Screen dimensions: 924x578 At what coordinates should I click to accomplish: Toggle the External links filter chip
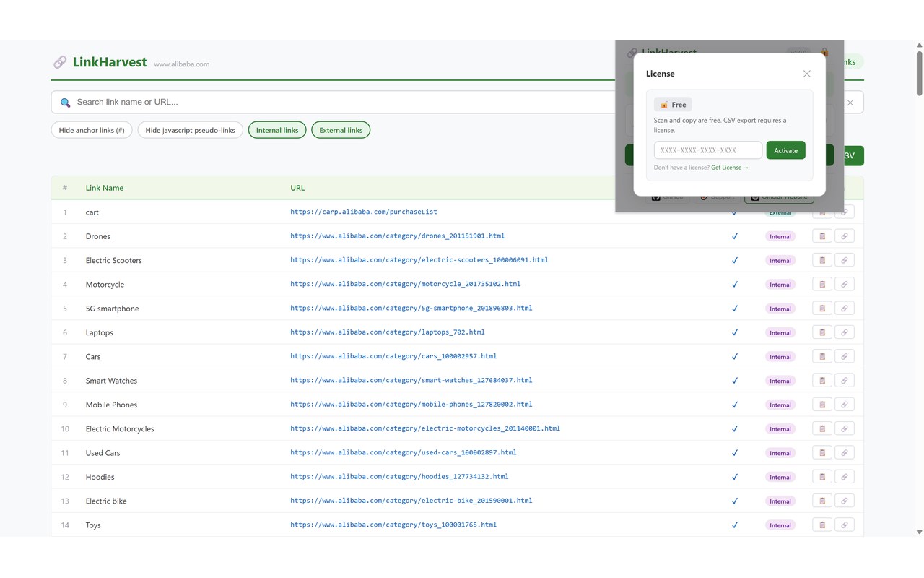coord(341,130)
